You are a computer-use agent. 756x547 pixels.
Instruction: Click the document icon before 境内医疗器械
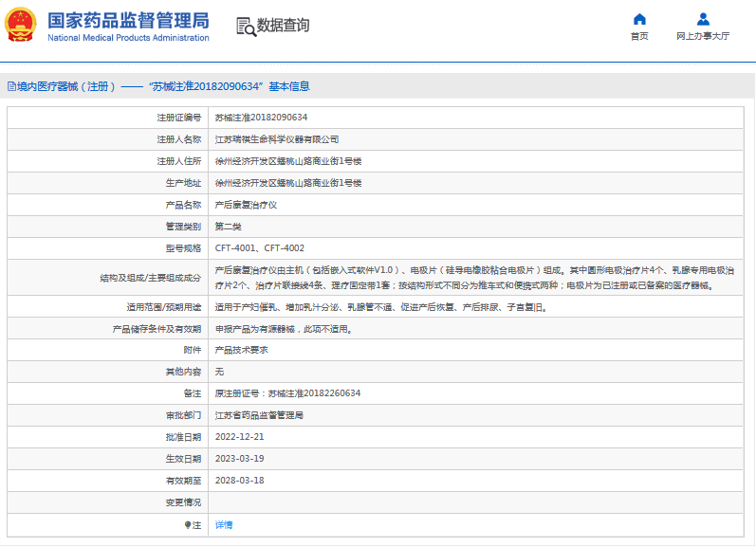tap(11, 87)
